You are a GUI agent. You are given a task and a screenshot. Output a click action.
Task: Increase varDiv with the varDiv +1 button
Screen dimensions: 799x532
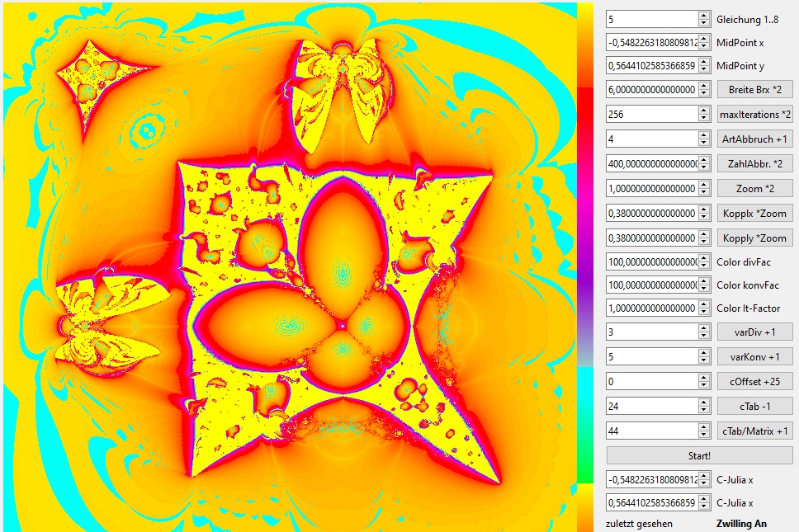(x=754, y=332)
